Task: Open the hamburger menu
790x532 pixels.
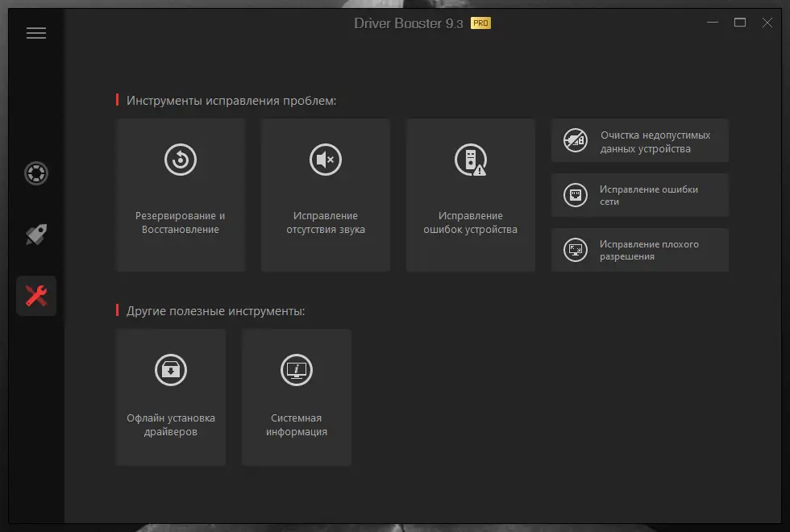Action: [36, 33]
